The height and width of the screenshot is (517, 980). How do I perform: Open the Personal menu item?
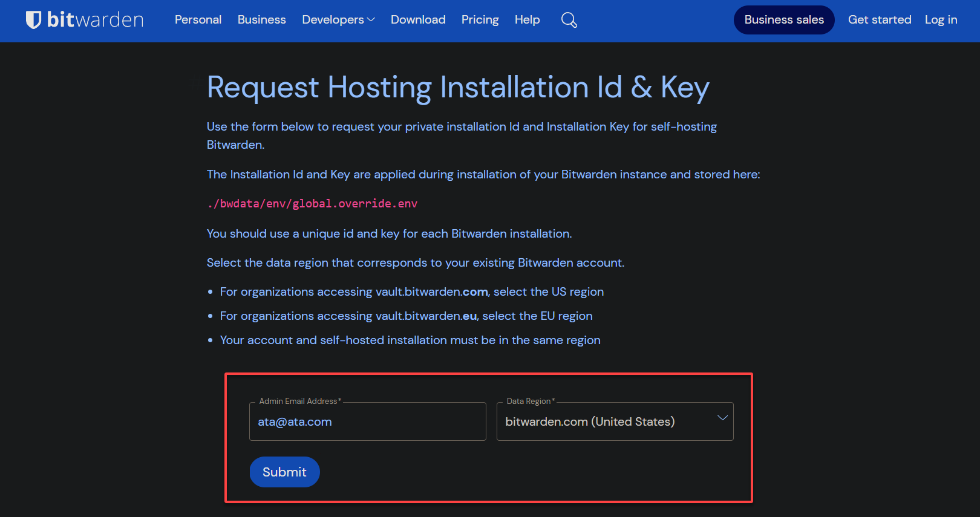point(198,20)
